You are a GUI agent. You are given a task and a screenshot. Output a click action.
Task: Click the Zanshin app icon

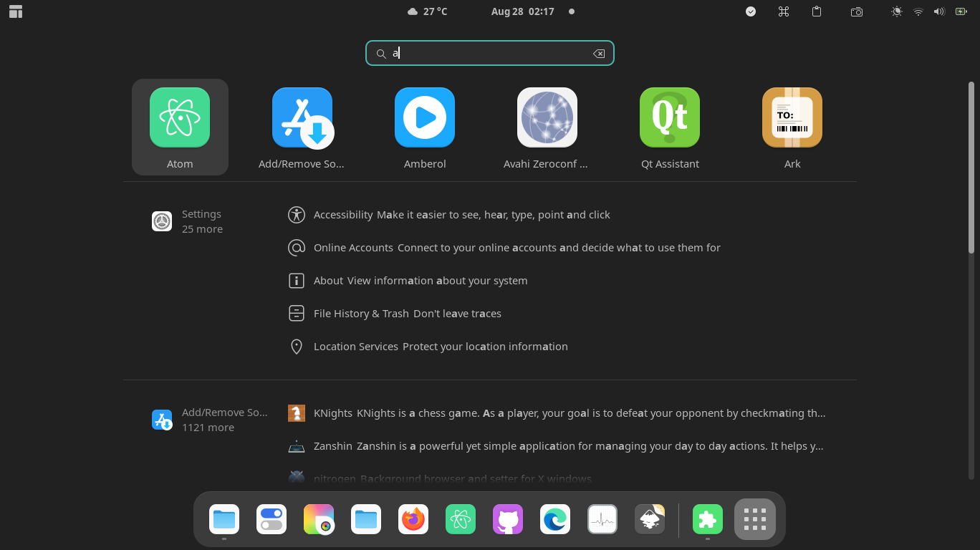tap(297, 446)
